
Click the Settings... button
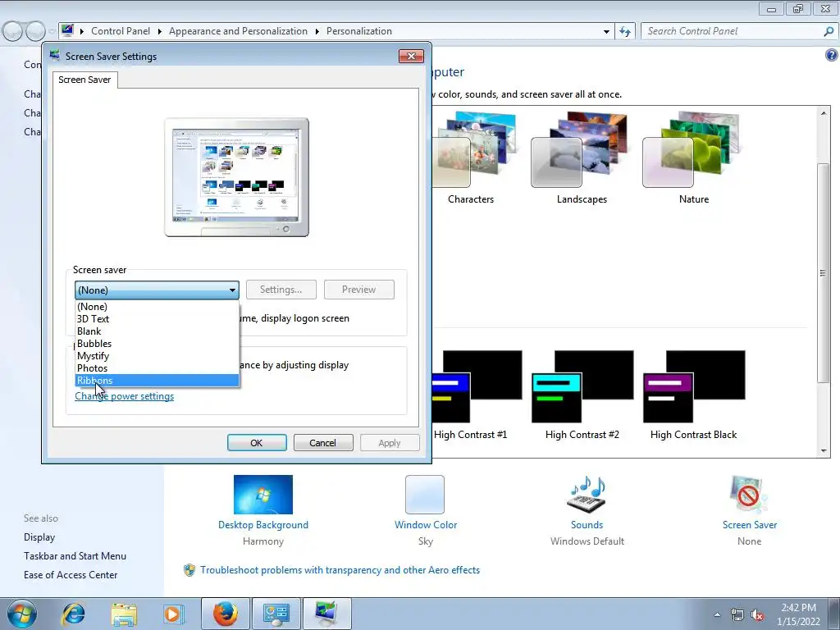coord(281,290)
